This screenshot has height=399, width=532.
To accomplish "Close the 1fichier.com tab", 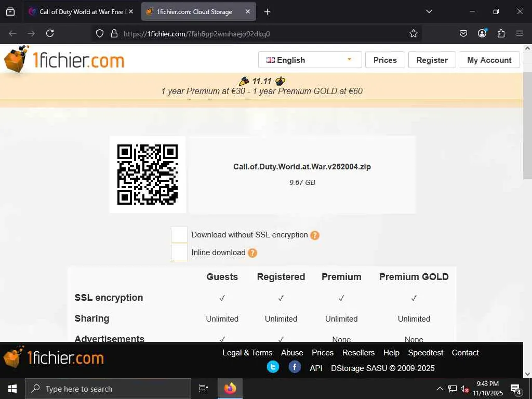I will 248,11.
